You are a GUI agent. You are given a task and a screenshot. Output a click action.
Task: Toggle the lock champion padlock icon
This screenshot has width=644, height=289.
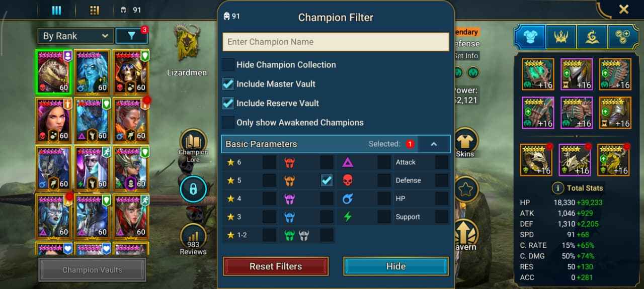[x=193, y=189]
